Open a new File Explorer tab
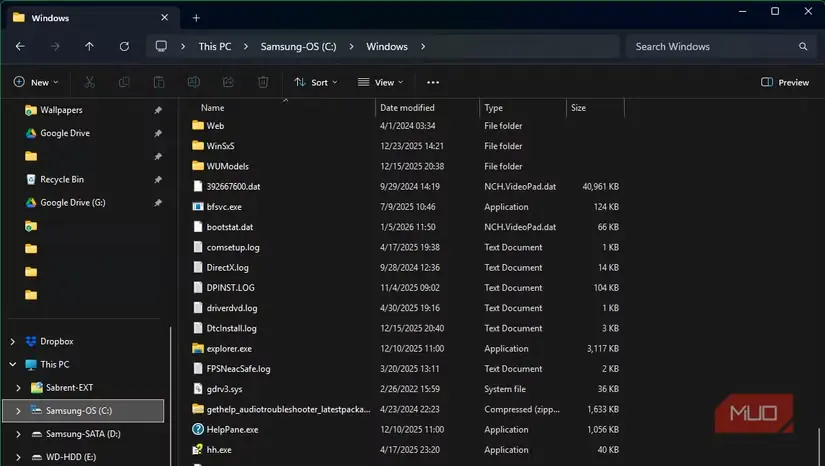The image size is (825, 466). (x=196, y=18)
